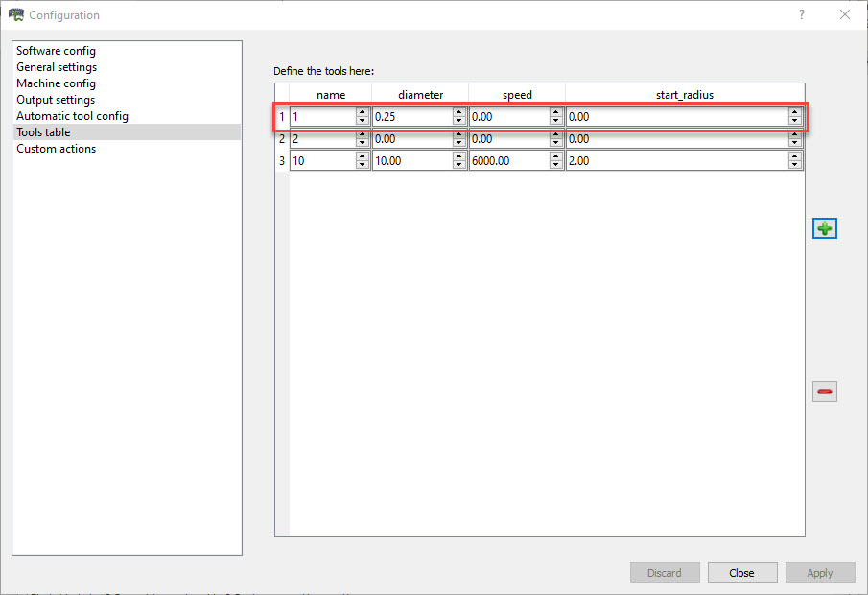Open Machine config section
Image resolution: width=868 pixels, height=595 pixels.
click(56, 83)
